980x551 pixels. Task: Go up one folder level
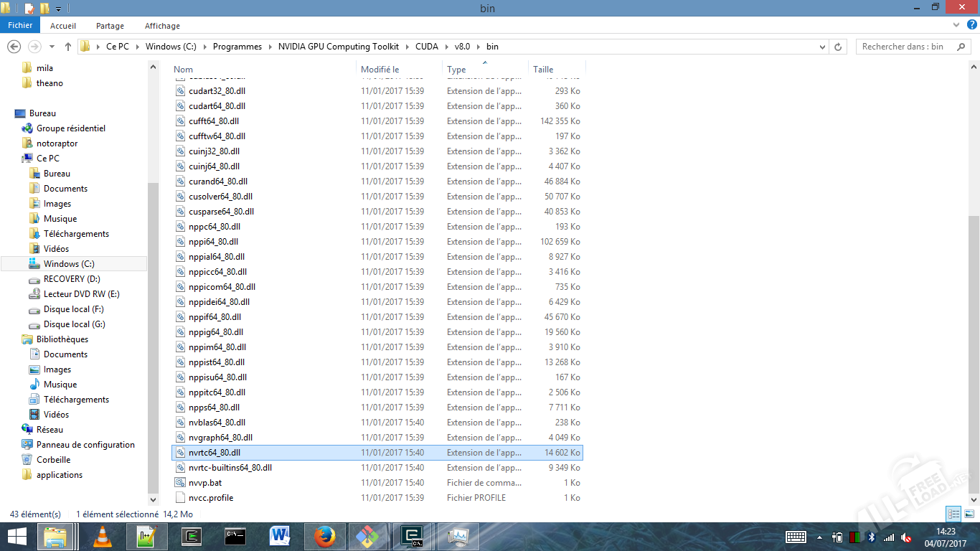click(x=68, y=47)
